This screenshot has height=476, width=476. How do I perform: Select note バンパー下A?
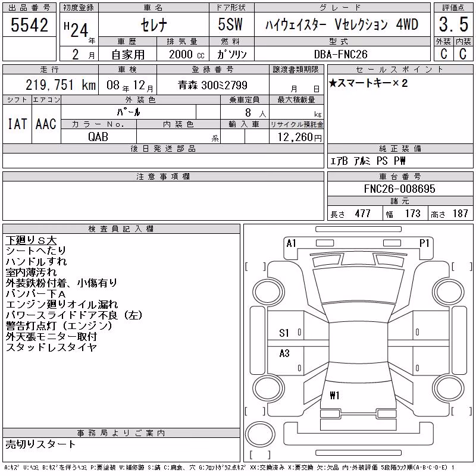[36, 293]
